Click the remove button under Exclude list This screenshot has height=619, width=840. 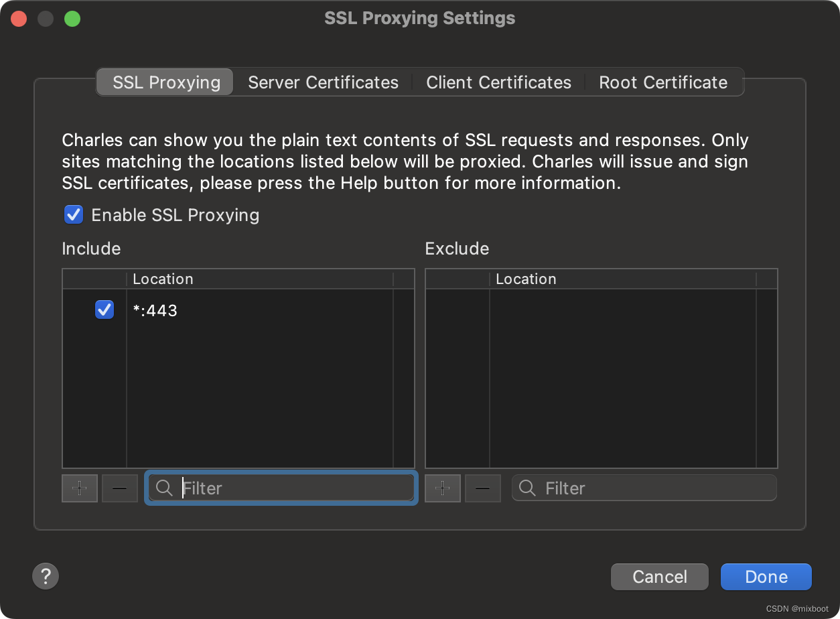[x=483, y=488]
